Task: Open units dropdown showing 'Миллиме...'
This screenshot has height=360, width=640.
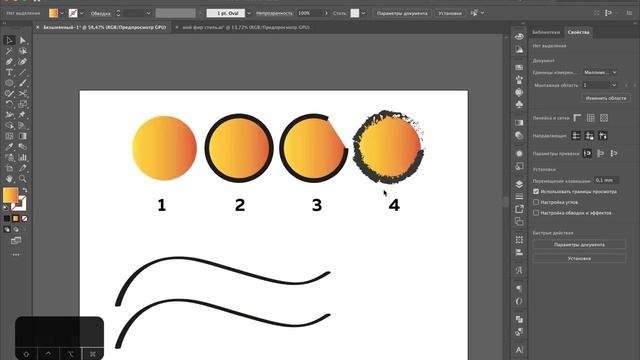Action: pyautogui.click(x=600, y=72)
